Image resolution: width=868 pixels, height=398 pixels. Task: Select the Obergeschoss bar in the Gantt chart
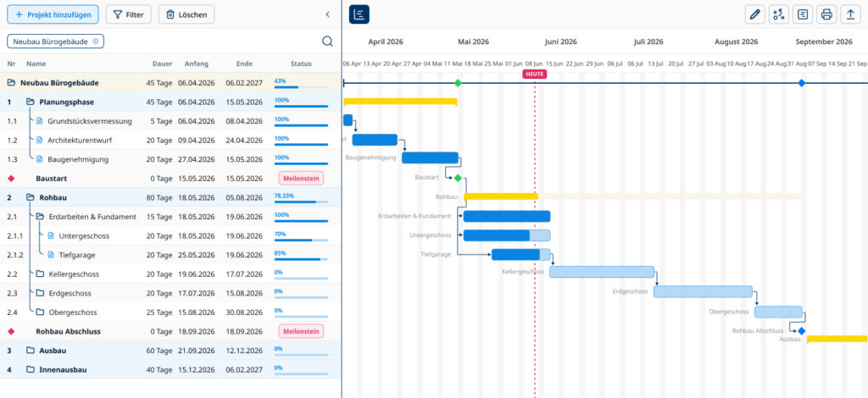778,312
